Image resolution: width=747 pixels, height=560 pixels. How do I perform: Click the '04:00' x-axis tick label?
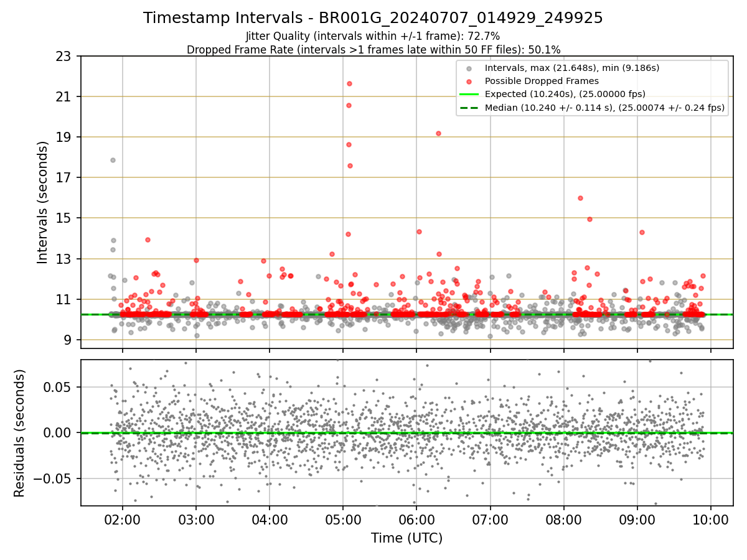pos(270,519)
